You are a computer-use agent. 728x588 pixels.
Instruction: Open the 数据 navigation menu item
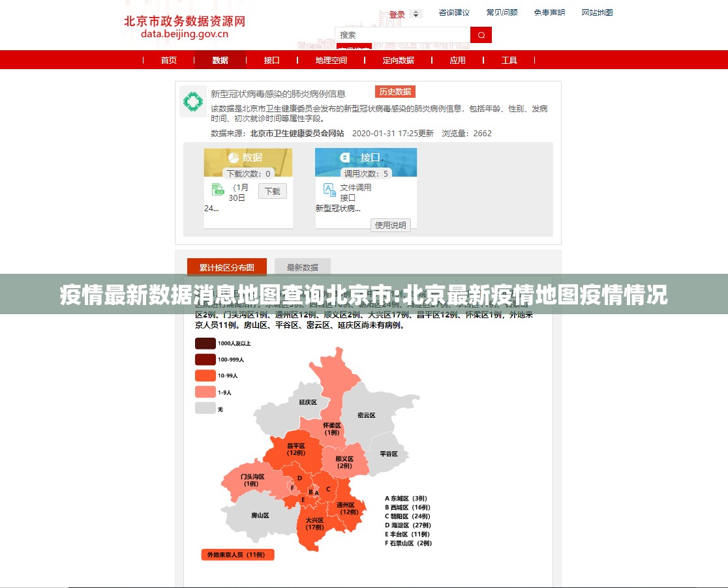click(220, 60)
